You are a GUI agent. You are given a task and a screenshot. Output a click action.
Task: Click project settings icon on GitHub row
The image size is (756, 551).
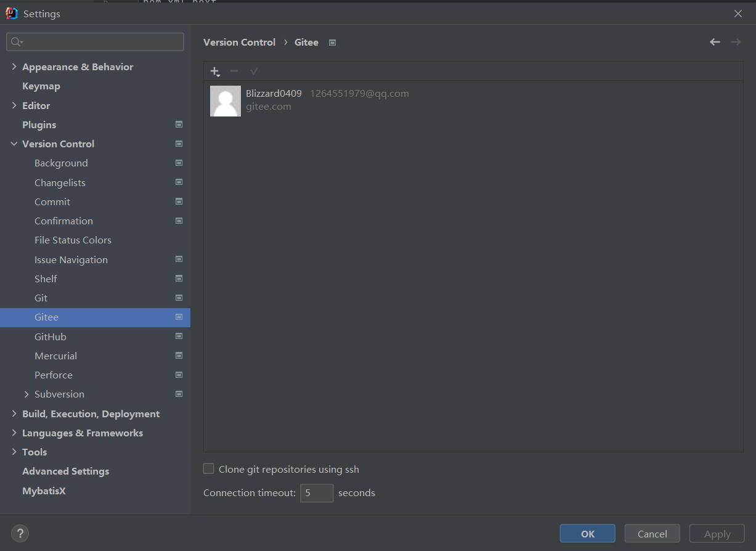tap(179, 337)
